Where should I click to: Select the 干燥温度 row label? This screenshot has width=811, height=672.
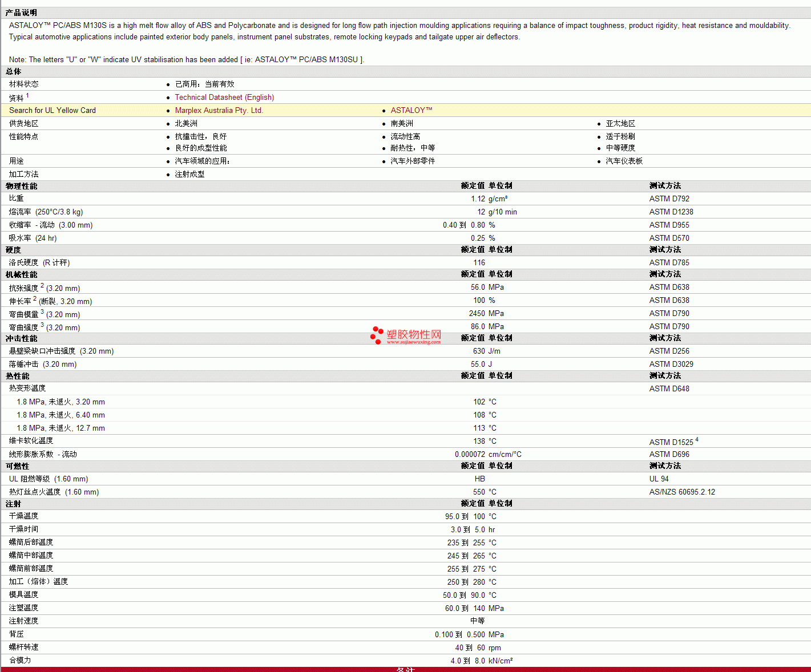tap(24, 516)
